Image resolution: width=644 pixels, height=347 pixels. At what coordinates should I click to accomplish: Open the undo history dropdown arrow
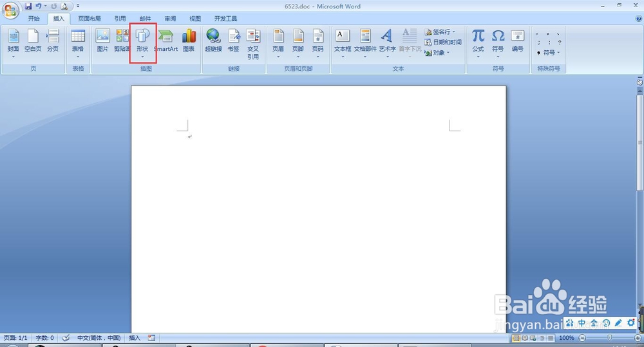coord(45,6)
